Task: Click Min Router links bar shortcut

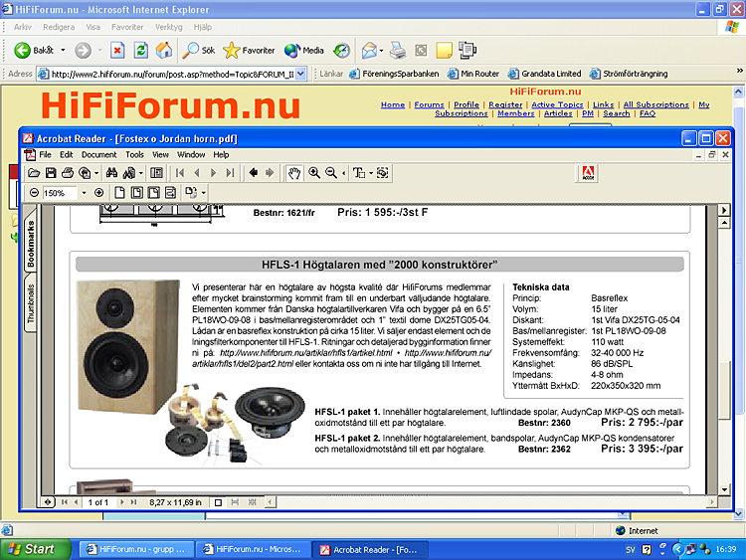Action: (473, 74)
